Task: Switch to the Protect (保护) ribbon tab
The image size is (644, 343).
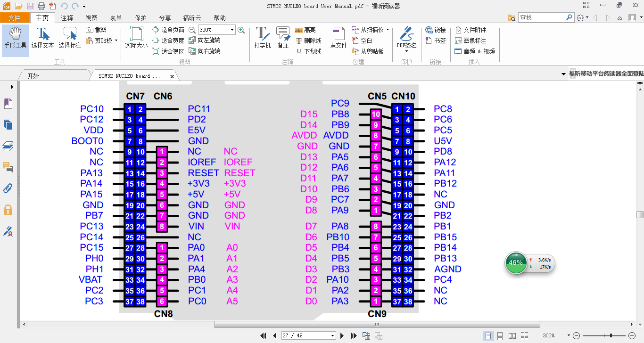Action: point(140,18)
